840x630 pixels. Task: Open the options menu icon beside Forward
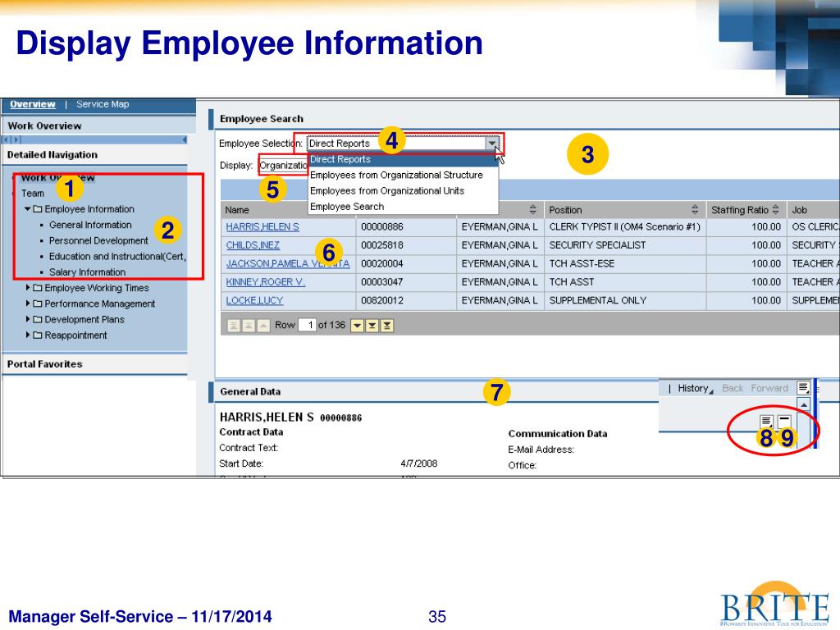[x=803, y=387]
